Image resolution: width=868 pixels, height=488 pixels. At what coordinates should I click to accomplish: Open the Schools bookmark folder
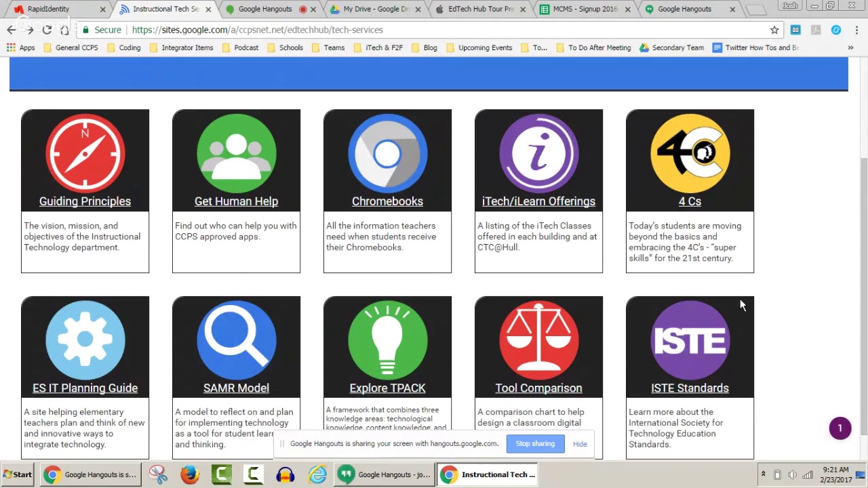click(x=285, y=47)
